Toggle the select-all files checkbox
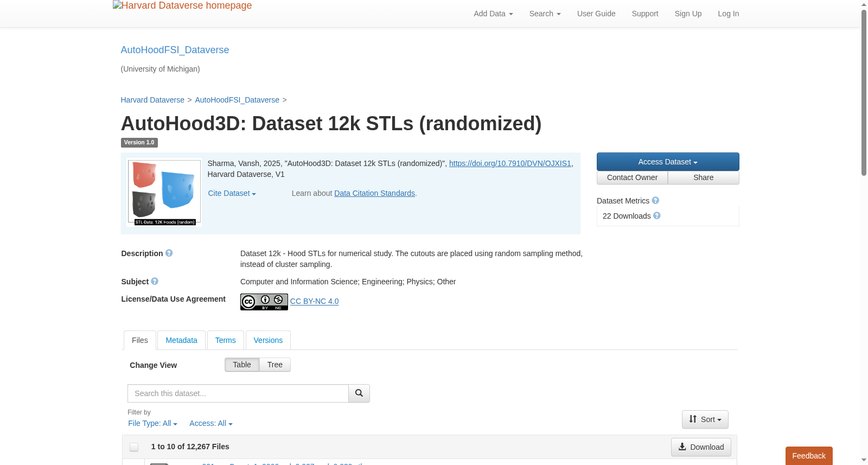 tap(134, 447)
